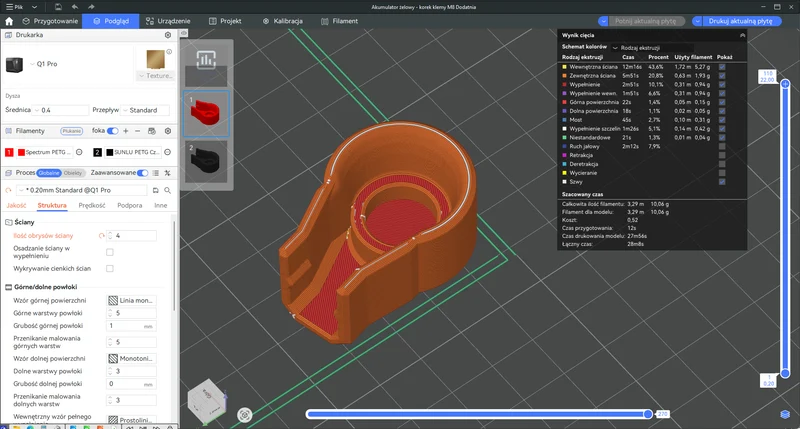The image size is (800, 429).
Task: Reset process preset changes arrow icon
Action: (8, 190)
